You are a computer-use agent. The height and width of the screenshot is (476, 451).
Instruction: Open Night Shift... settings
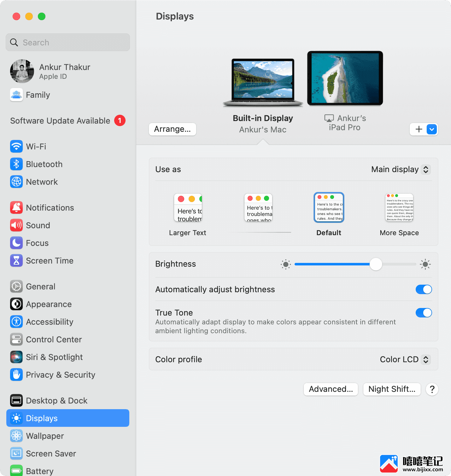click(x=392, y=389)
